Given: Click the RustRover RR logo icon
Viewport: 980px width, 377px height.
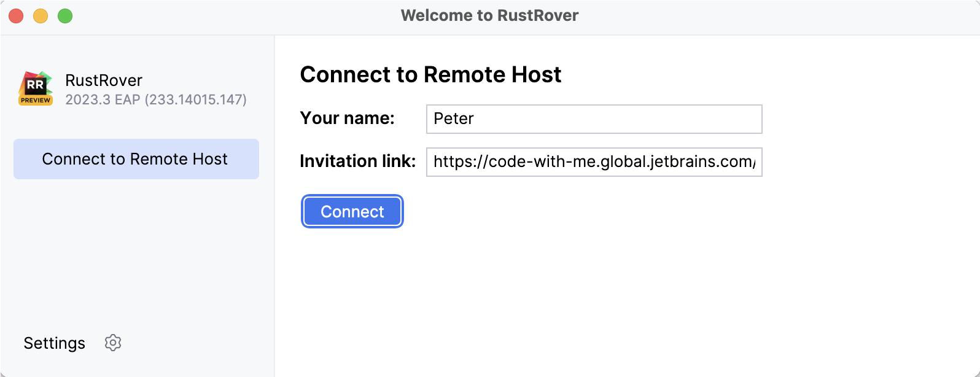Looking at the screenshot, I should point(35,85).
